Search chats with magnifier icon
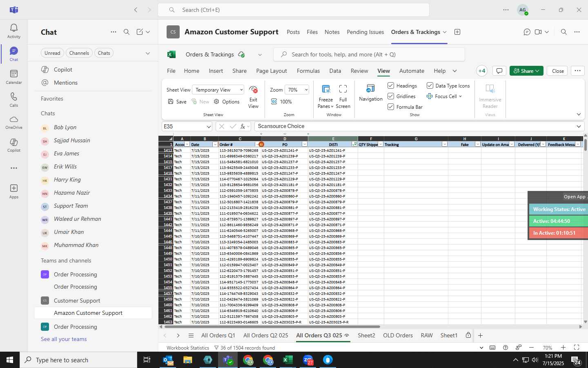 click(127, 32)
